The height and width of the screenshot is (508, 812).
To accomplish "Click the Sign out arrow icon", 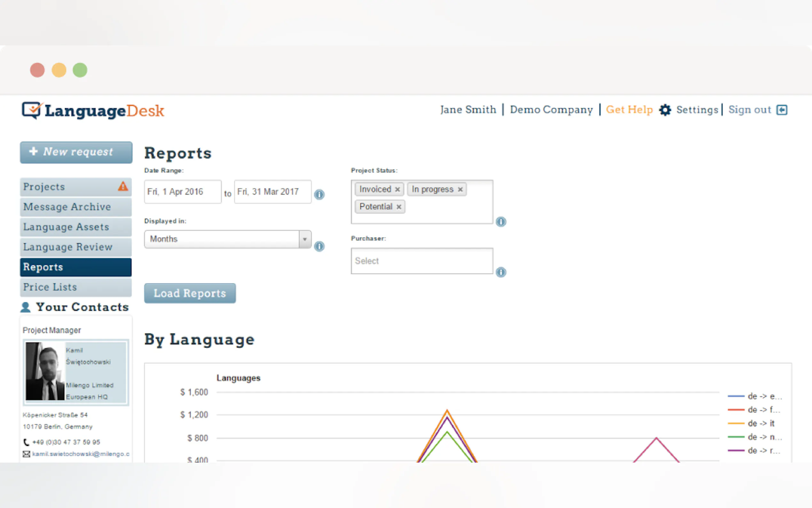I will pos(782,110).
